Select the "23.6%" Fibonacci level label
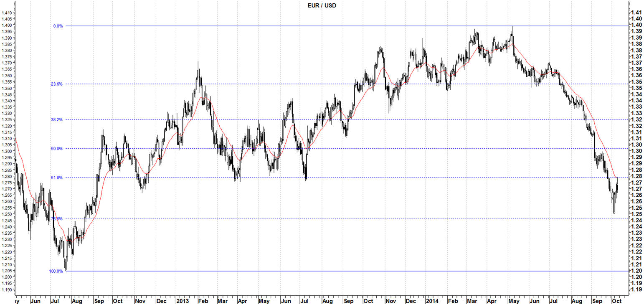Viewport: 644px width, 307px height. 57,84
